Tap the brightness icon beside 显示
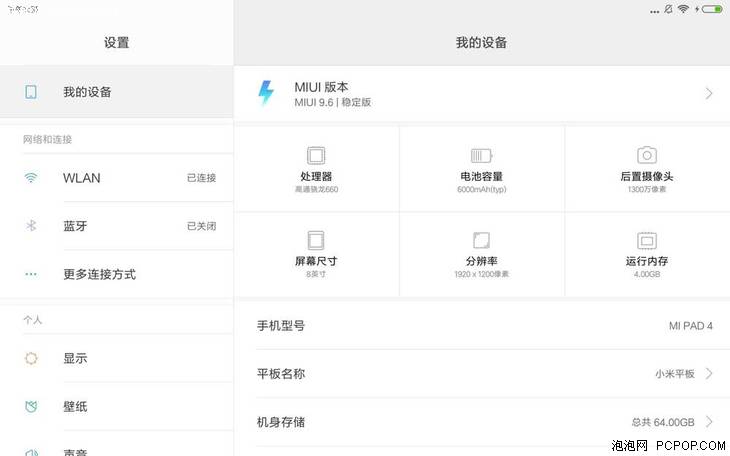Viewport: 730px width, 456px height. [31, 358]
